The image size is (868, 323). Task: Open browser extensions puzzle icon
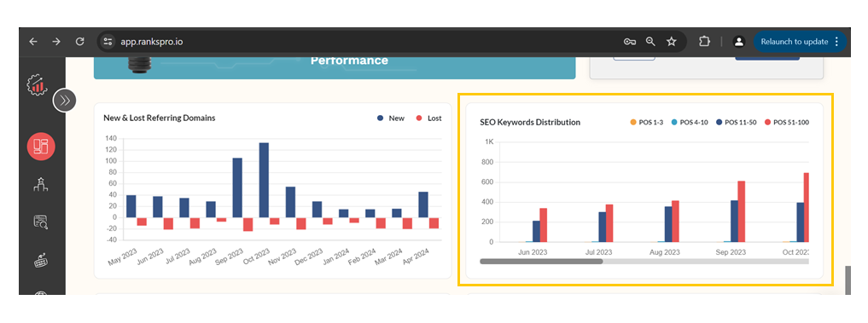[704, 42]
